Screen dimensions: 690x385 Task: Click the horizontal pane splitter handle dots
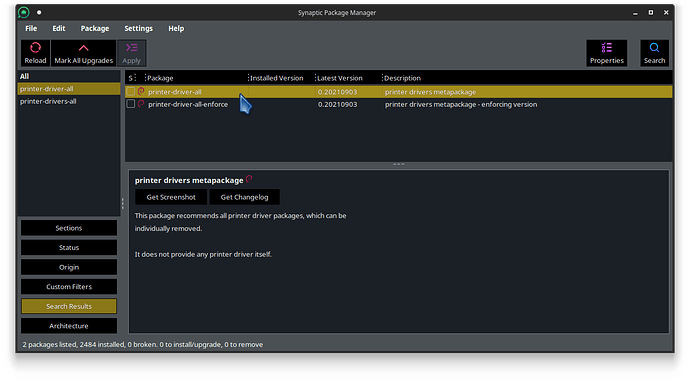pyautogui.click(x=399, y=165)
